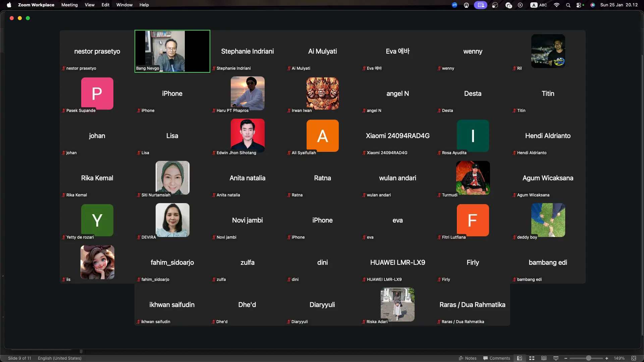The height and width of the screenshot is (362, 644).
Task: Open the Meeting menu
Action: tap(69, 5)
